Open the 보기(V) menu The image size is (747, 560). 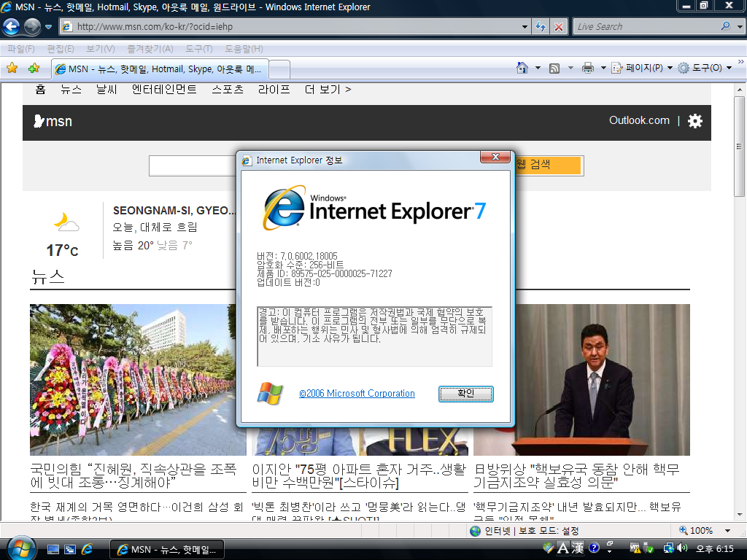tap(101, 49)
